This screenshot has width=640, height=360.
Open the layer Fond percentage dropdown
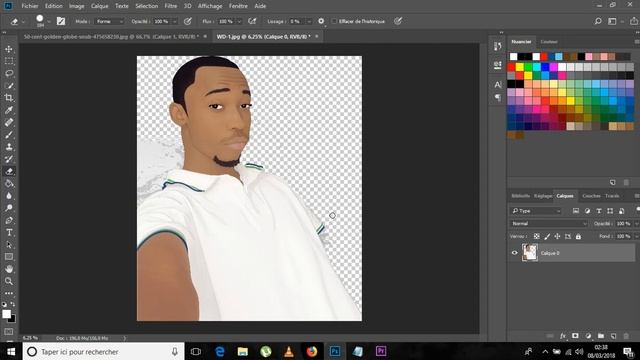(636, 236)
